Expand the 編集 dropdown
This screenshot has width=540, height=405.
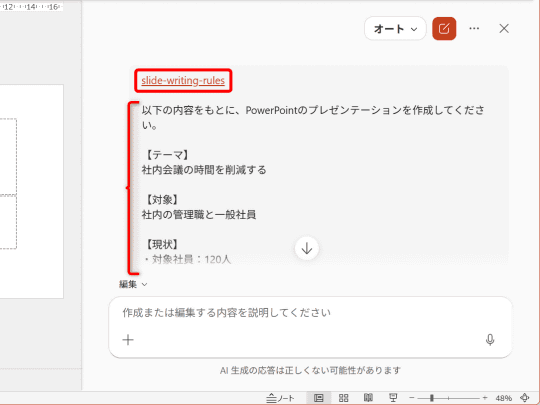[133, 284]
